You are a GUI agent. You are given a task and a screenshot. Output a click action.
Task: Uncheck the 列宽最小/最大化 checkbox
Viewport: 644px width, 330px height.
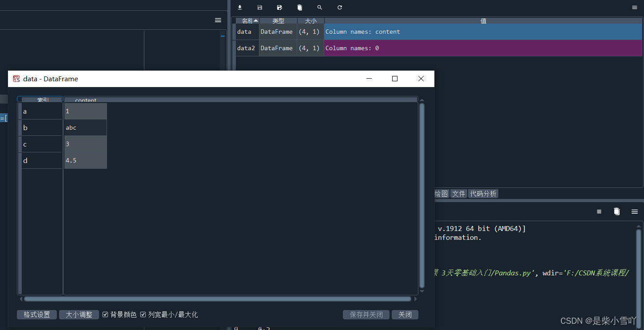(143, 314)
